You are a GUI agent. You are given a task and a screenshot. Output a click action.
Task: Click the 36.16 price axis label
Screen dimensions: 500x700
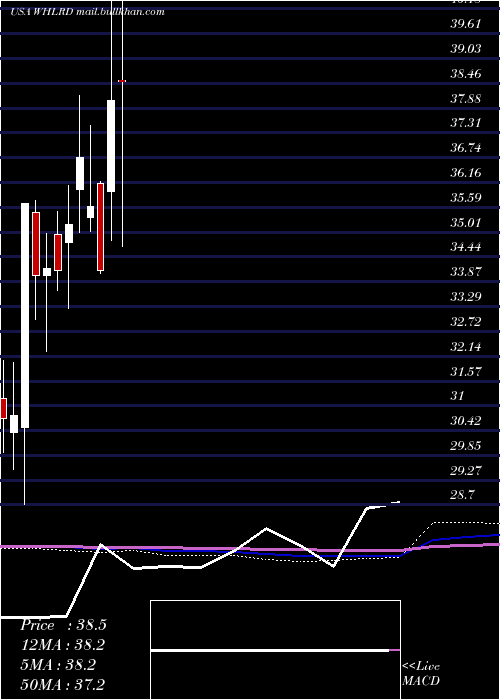click(466, 172)
